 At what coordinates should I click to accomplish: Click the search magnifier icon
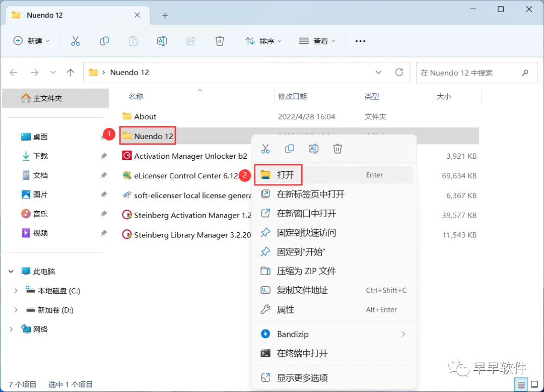pos(525,73)
